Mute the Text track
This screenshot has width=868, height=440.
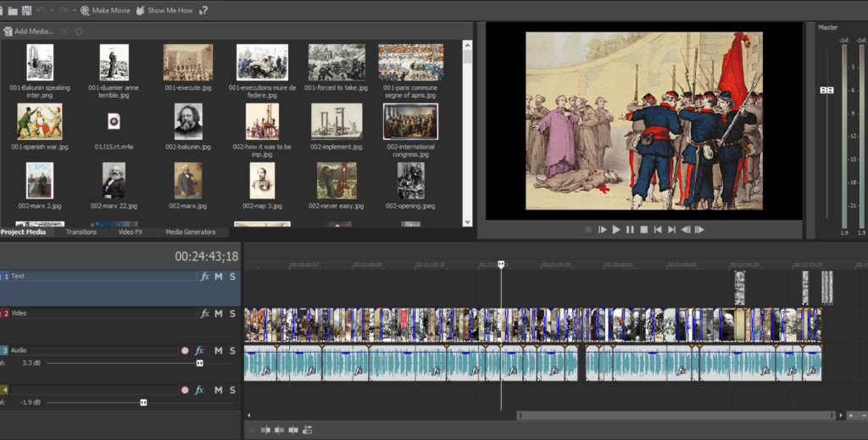tap(219, 276)
